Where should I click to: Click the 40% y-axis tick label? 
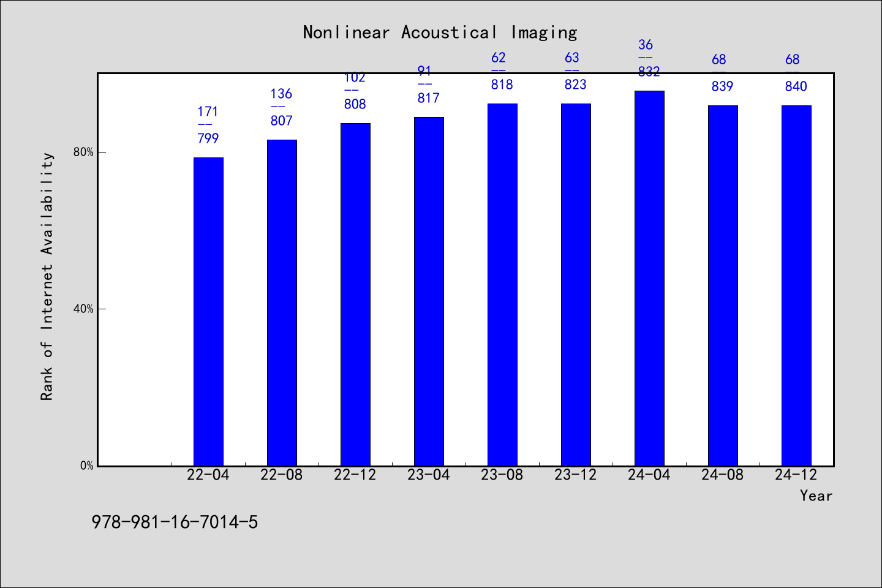[x=84, y=309]
